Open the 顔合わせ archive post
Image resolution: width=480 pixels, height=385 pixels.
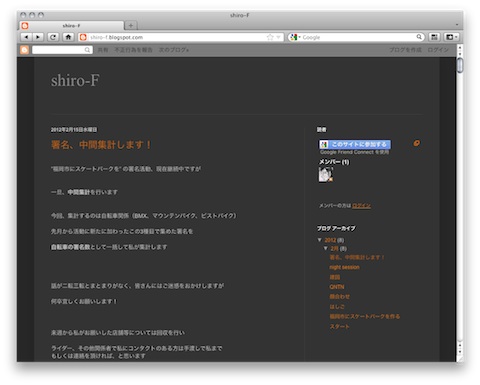pos(340,297)
